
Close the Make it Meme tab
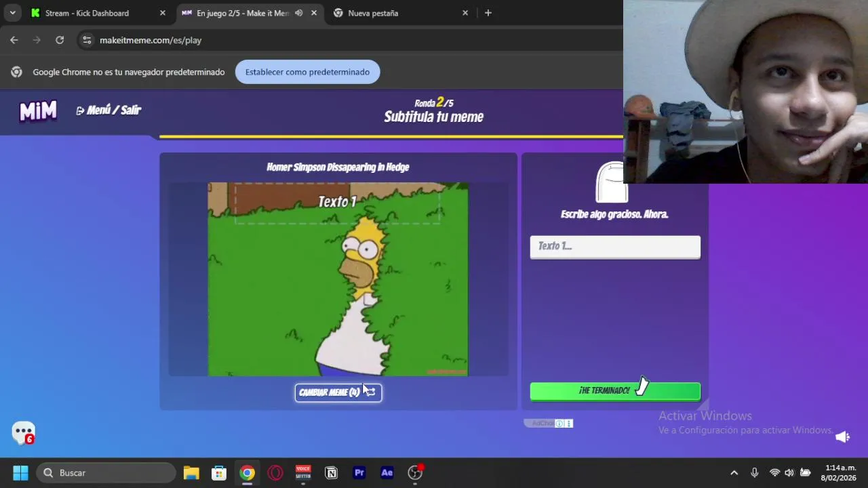(314, 13)
